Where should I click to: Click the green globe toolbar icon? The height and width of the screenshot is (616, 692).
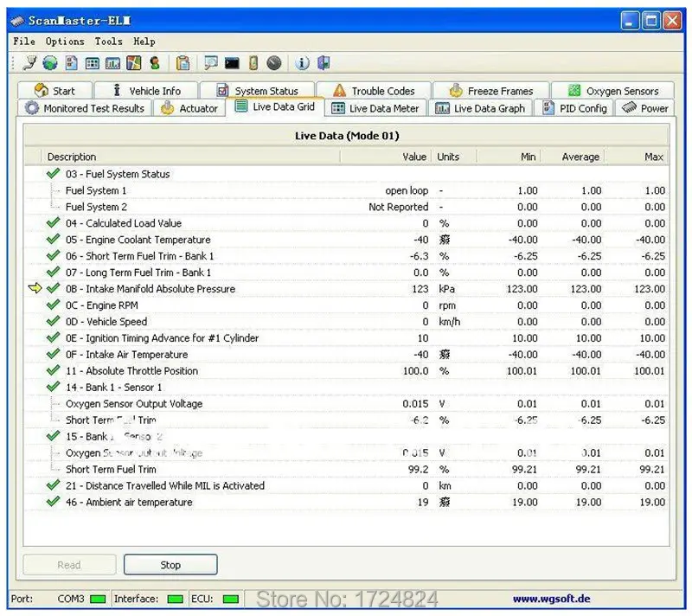(x=50, y=63)
